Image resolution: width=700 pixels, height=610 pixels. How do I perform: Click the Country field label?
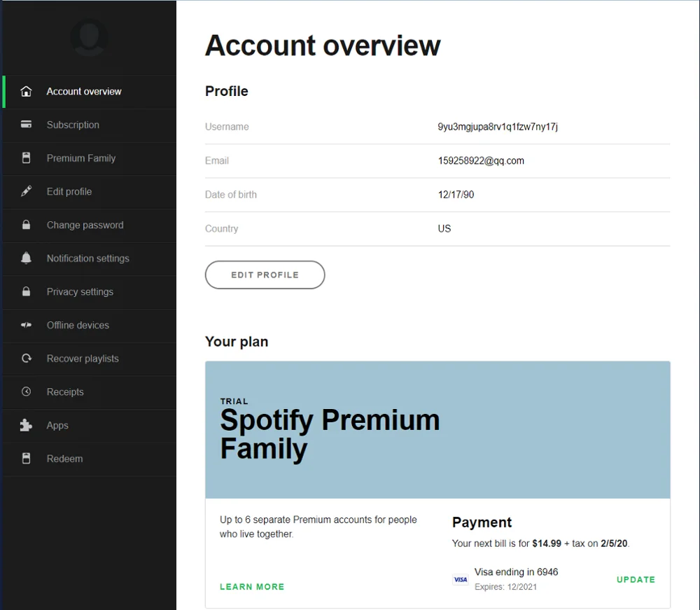(x=221, y=228)
